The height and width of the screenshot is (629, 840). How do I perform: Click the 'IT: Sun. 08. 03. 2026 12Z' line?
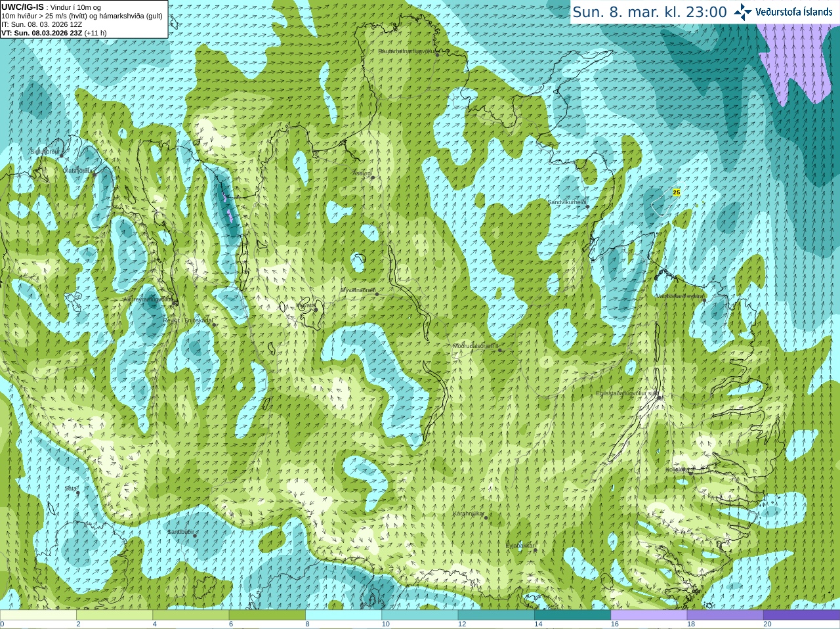[x=41, y=24]
